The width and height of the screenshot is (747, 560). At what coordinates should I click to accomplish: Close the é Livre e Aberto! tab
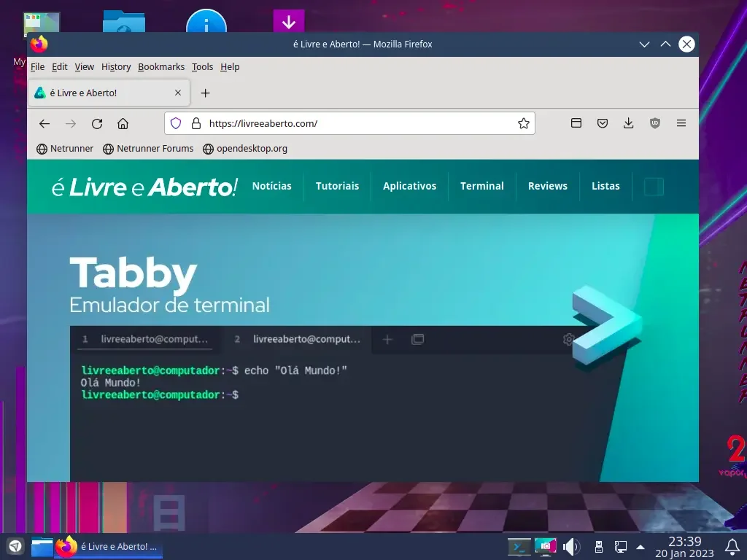point(178,93)
